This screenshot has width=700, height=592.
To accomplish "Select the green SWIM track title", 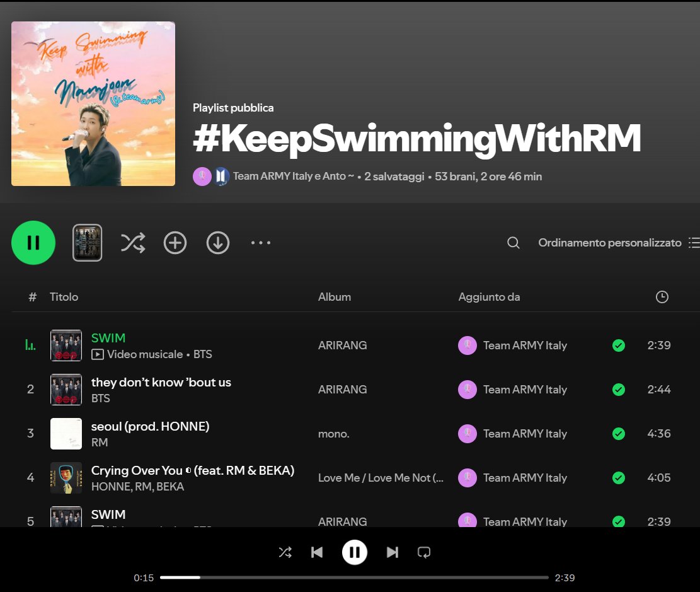I will pyautogui.click(x=108, y=338).
